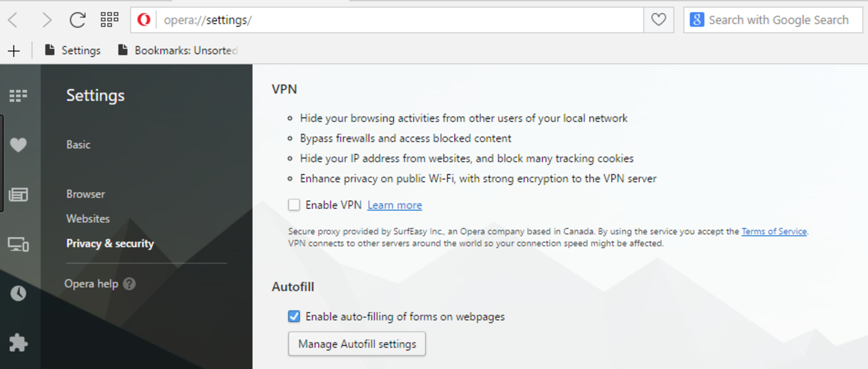Open the News icon in the sidebar
The width and height of the screenshot is (868, 369).
[18, 195]
